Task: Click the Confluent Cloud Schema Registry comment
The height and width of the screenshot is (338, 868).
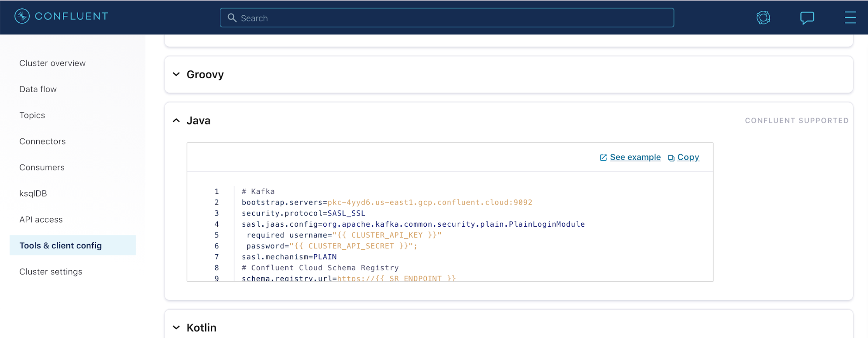Action: point(320,268)
